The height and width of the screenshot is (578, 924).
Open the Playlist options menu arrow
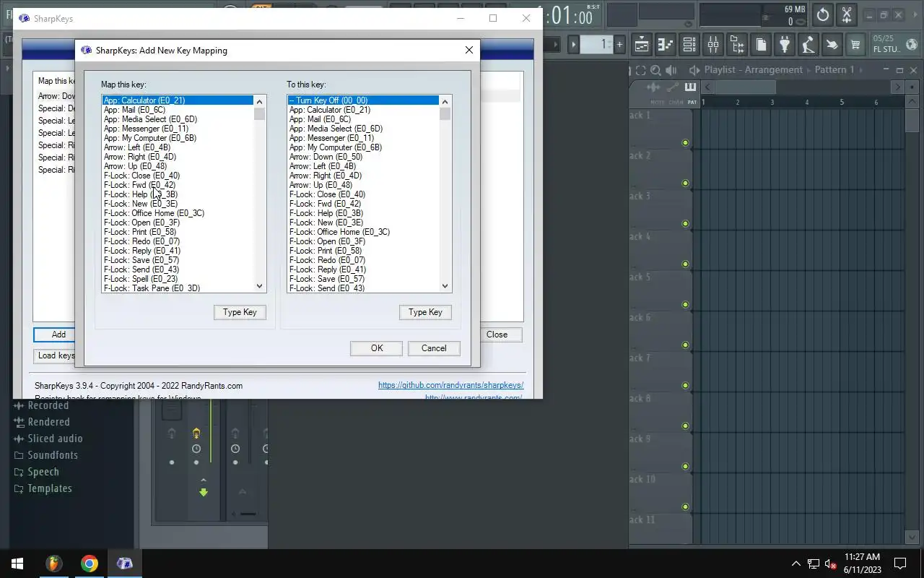point(695,70)
